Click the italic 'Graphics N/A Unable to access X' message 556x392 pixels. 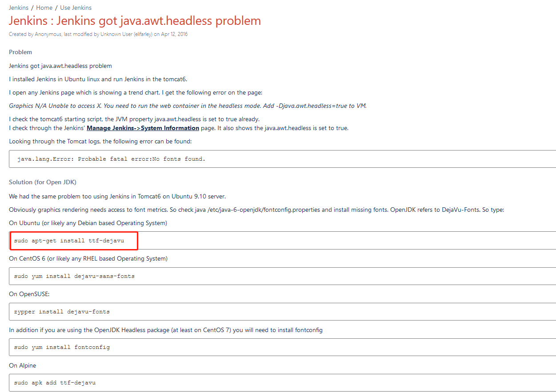[188, 106]
